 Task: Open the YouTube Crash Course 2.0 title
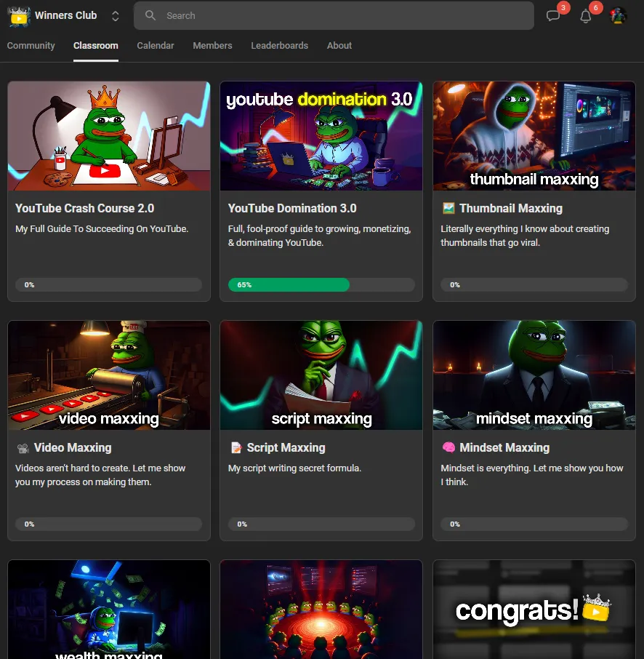(x=84, y=208)
